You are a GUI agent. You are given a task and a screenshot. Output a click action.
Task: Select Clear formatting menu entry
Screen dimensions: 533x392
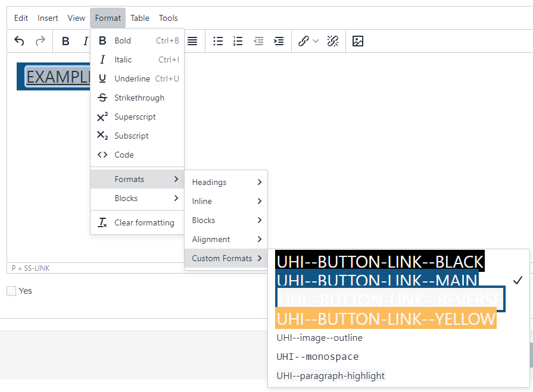pyautogui.click(x=138, y=222)
